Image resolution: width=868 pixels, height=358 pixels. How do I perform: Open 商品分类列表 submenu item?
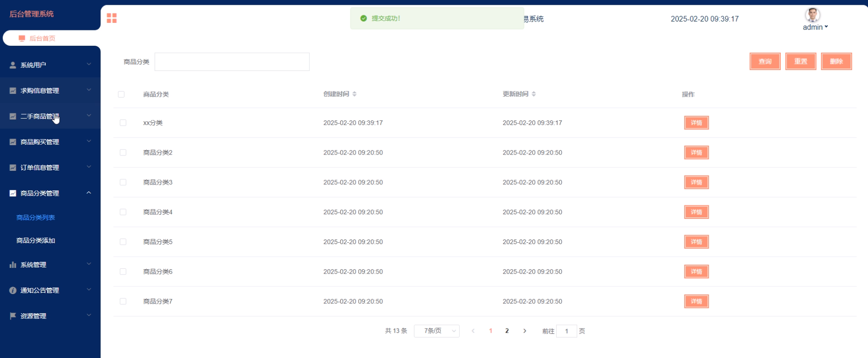point(36,218)
